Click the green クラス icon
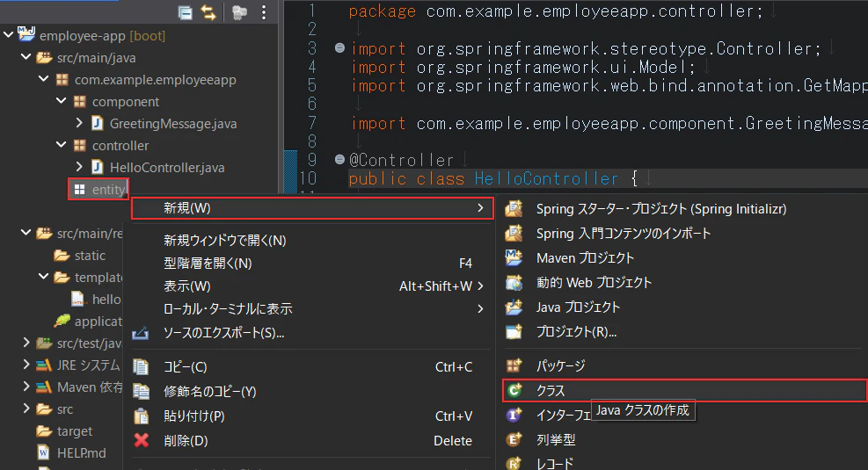The width and height of the screenshot is (868, 470). (514, 390)
